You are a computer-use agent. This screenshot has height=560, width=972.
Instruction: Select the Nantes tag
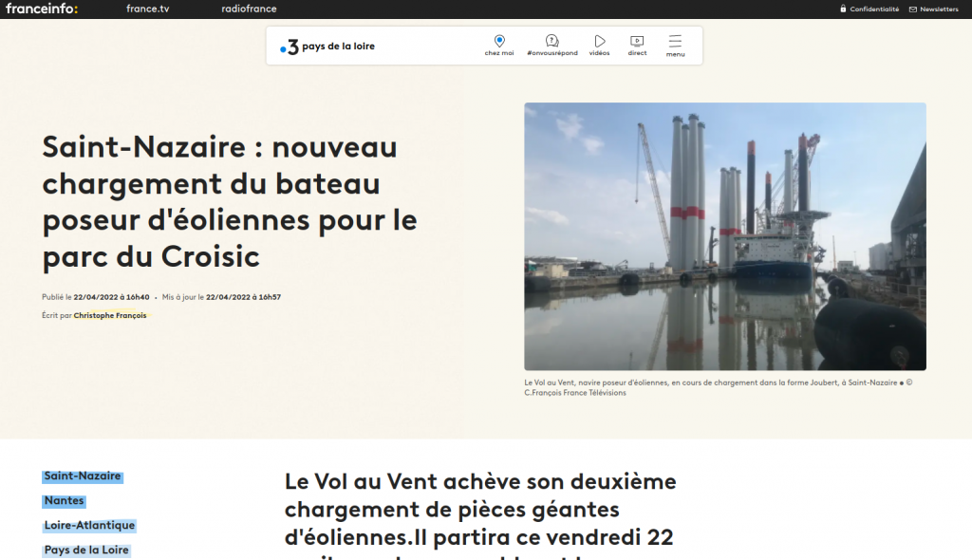(64, 501)
